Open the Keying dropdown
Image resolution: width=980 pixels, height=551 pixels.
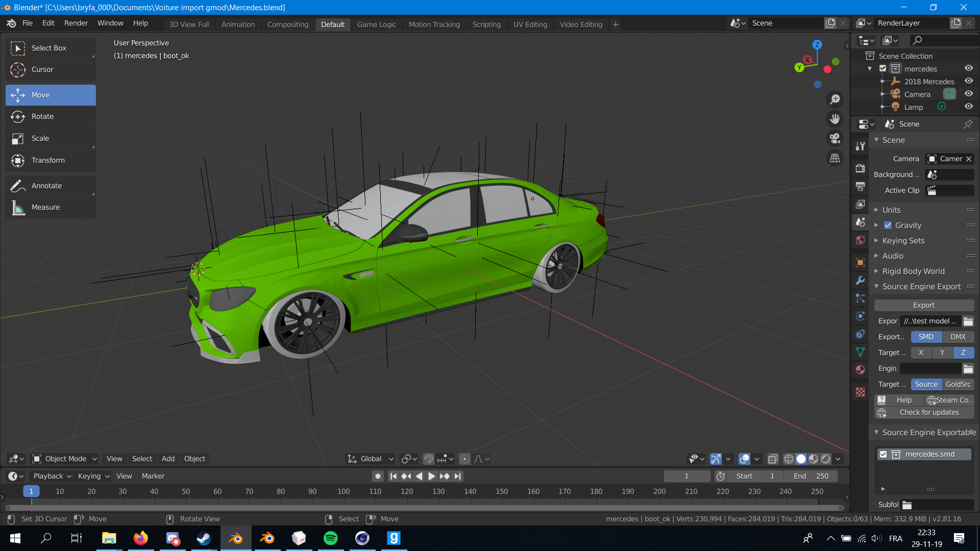coord(93,476)
